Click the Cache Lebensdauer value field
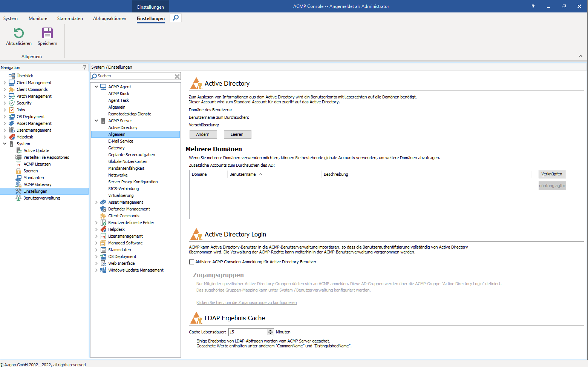This screenshot has width=588, height=367. point(248,332)
